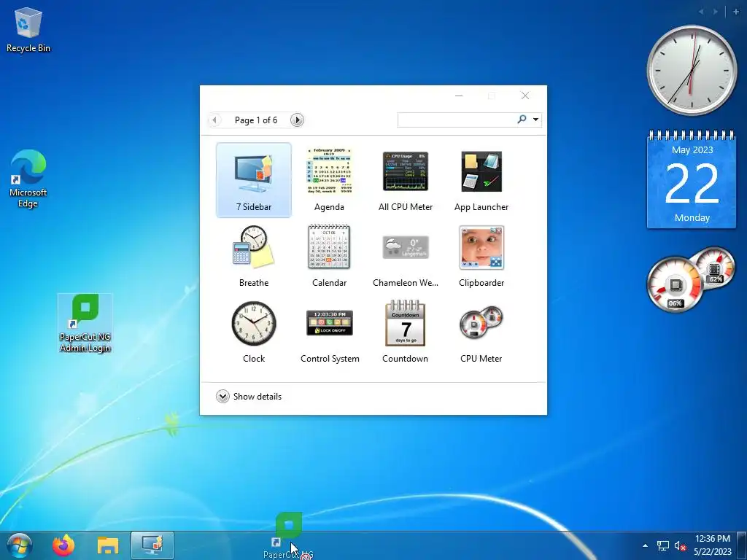Select the All CPU Meter gadget
This screenshot has height=560, width=747.
pyautogui.click(x=406, y=180)
